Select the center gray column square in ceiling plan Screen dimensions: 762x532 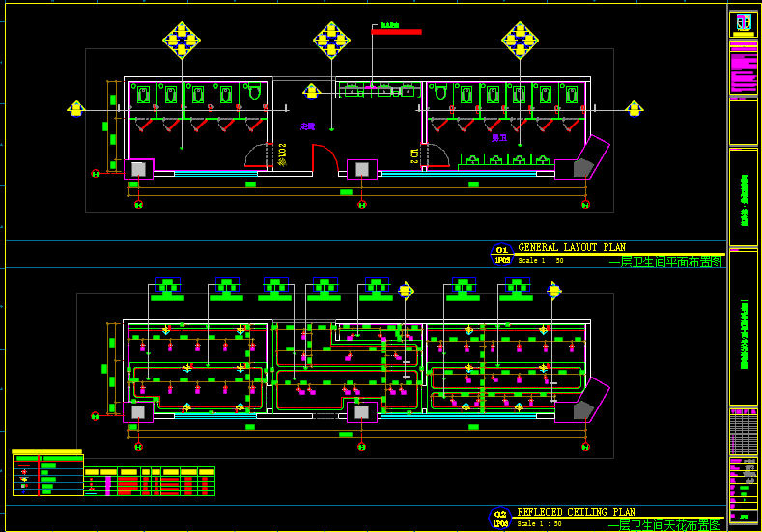(x=361, y=412)
